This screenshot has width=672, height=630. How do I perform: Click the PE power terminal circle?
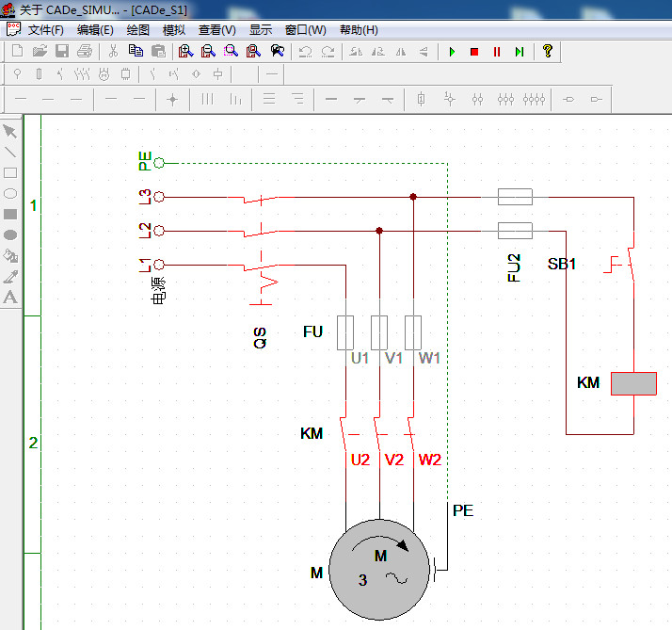point(159,163)
